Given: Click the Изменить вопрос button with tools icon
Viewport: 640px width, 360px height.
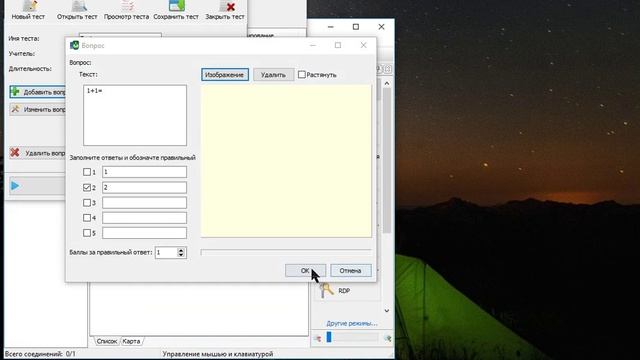Looking at the screenshot, I should pos(38,109).
